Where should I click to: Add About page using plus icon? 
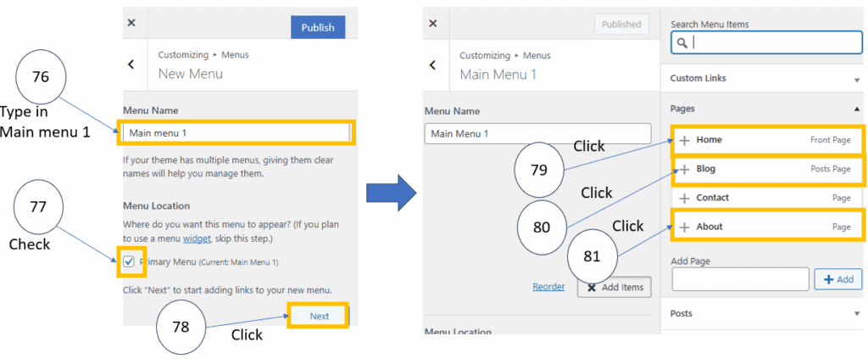[685, 227]
